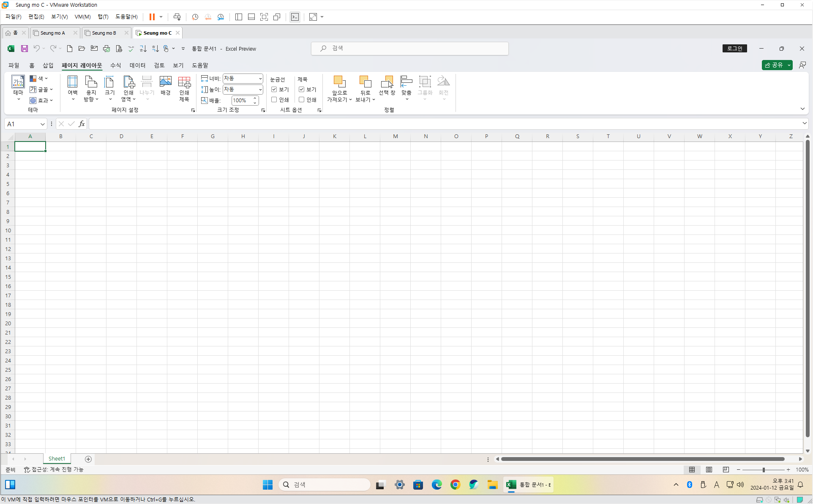
Task: Open the Width (너비) dropdown
Action: coord(260,79)
